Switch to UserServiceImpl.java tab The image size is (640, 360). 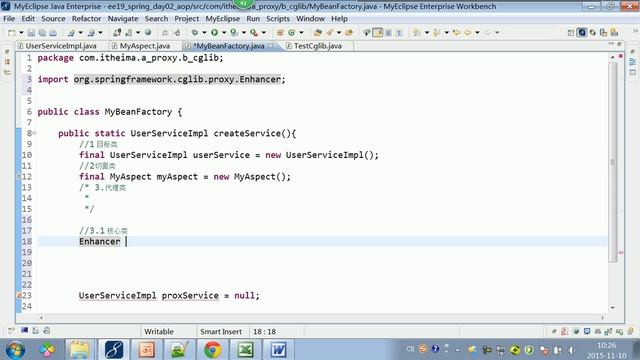[61, 46]
